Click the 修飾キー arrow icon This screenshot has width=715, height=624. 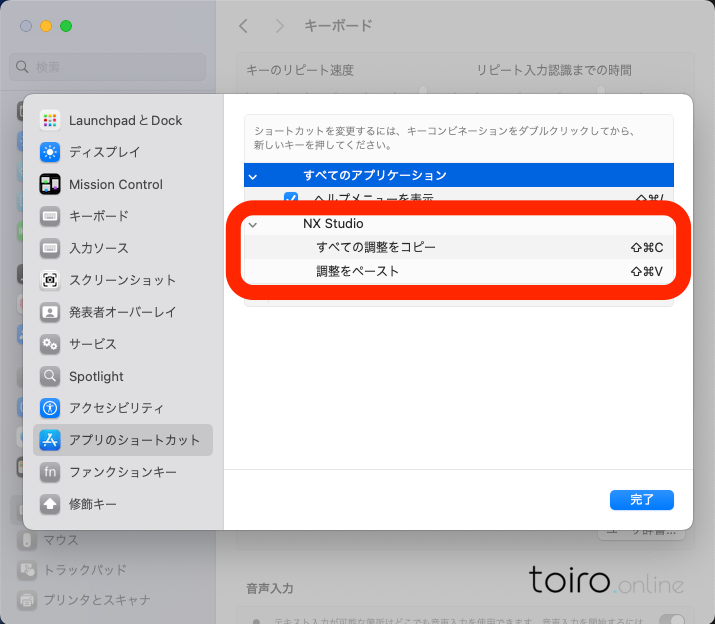click(50, 504)
